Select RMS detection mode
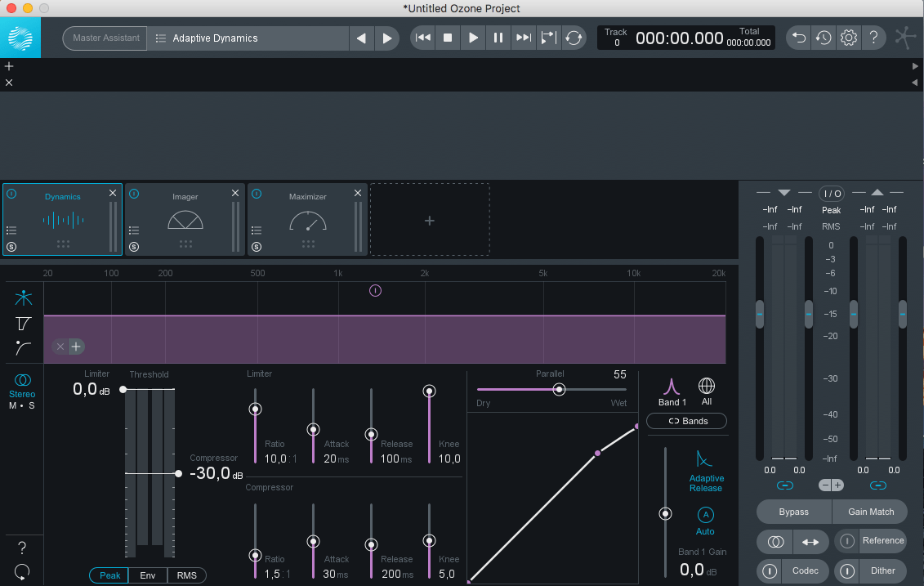Viewport: 924px width, 586px height. point(186,575)
